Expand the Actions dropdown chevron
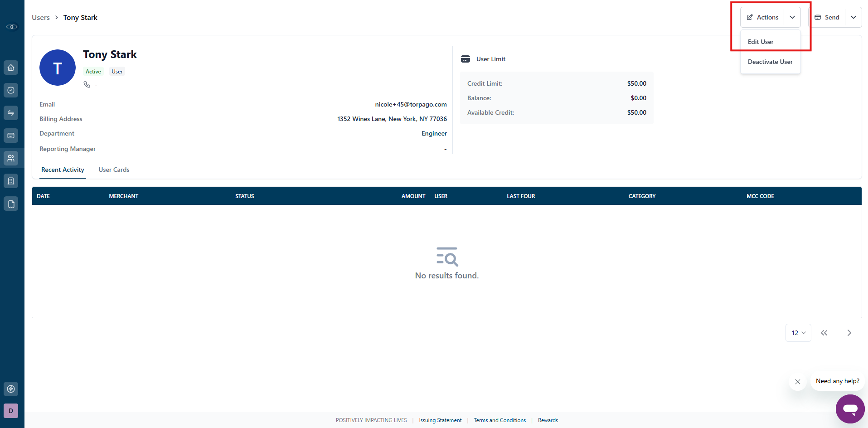 coord(792,17)
